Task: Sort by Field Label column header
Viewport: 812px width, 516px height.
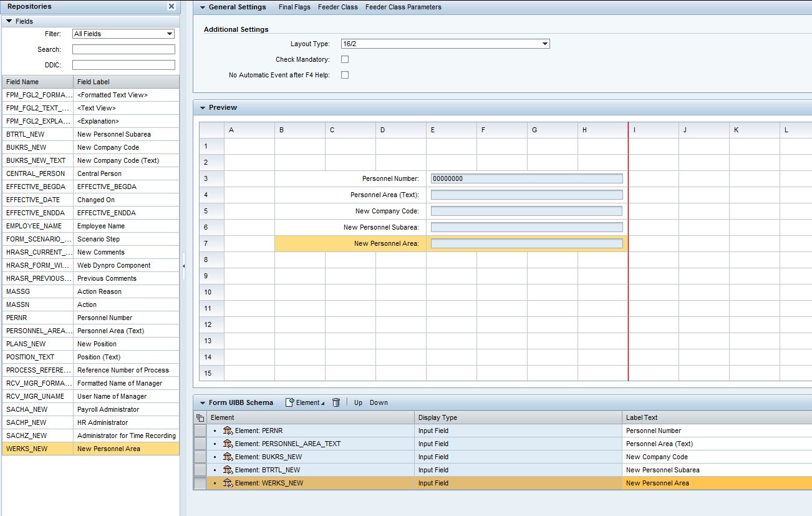Action: 126,82
